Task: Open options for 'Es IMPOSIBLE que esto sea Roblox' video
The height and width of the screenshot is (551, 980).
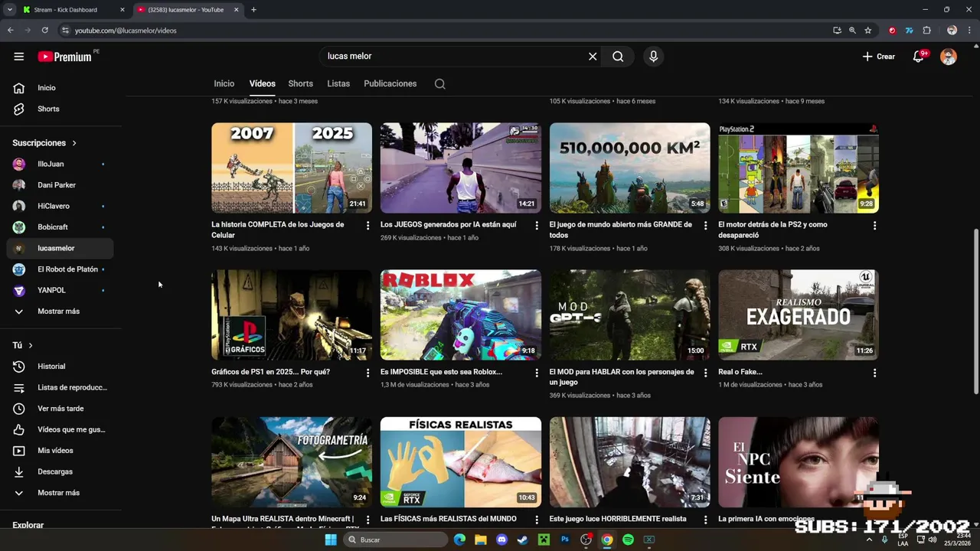Action: [537, 373]
